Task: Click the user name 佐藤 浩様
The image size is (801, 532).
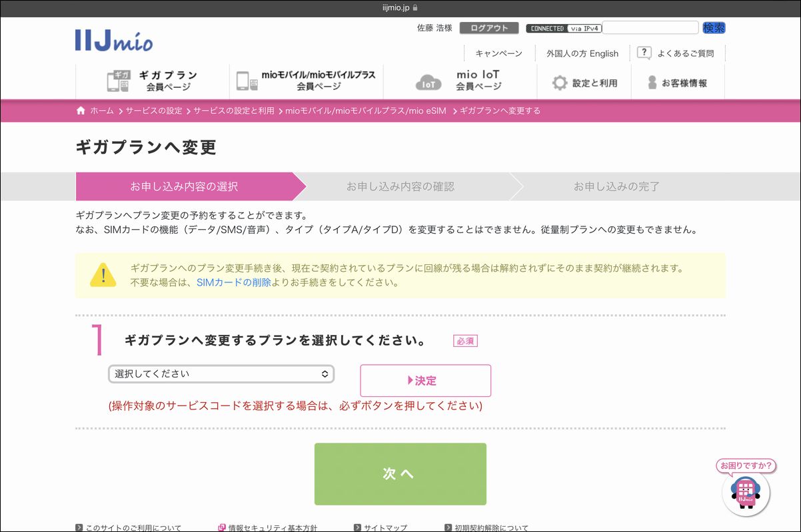Action: click(434, 28)
